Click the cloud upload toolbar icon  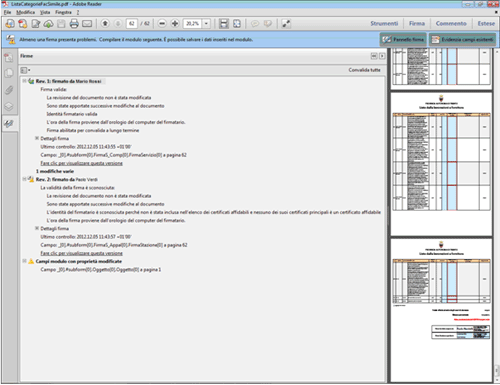coord(48,24)
